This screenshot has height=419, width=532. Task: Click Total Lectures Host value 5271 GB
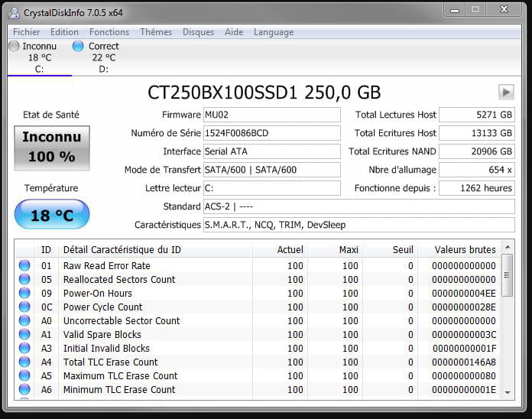477,115
